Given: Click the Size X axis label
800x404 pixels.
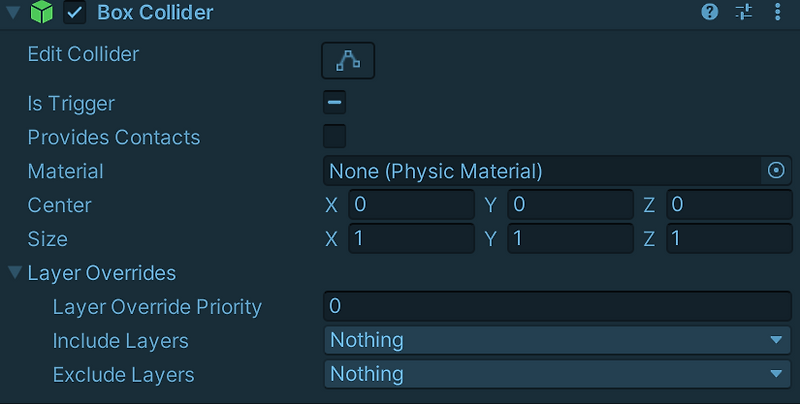Looking at the screenshot, I should (x=332, y=239).
